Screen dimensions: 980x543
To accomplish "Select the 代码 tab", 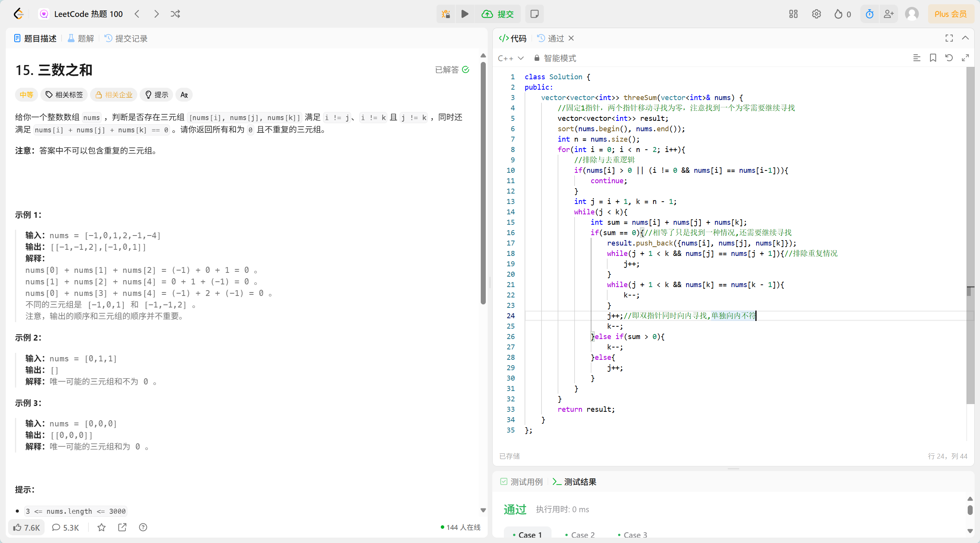I will tap(513, 38).
